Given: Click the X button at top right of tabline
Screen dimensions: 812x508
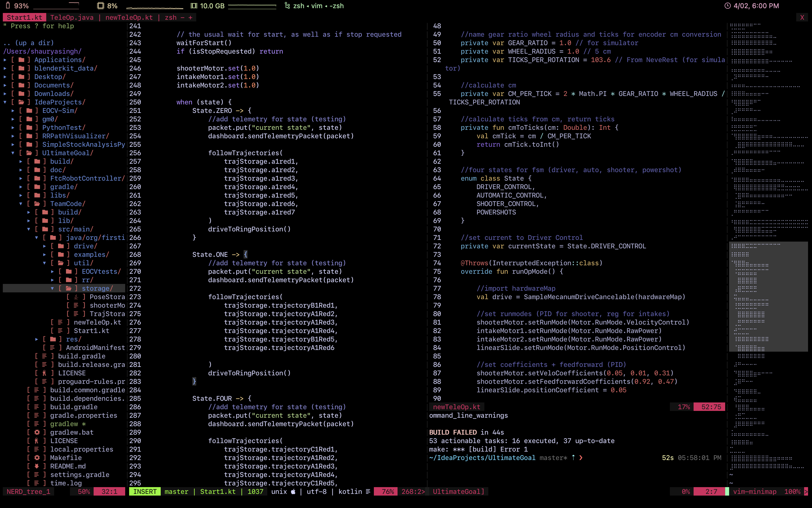Looking at the screenshot, I should point(802,17).
